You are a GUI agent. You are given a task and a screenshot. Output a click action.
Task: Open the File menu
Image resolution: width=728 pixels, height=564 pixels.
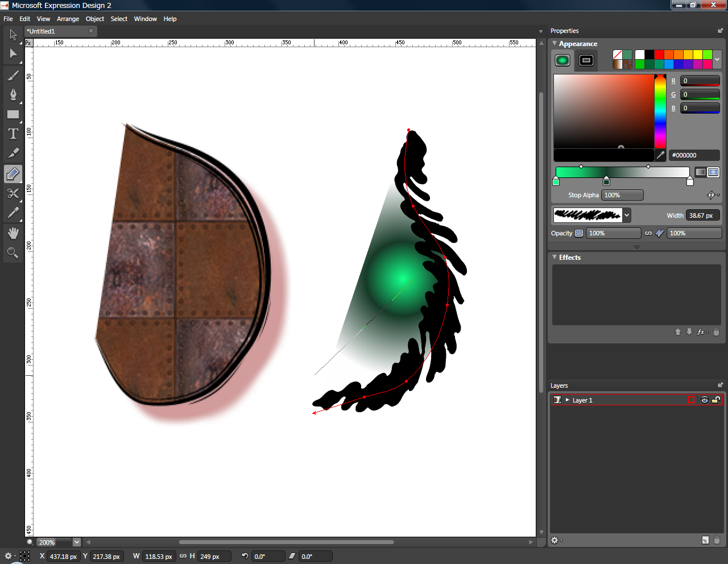click(x=8, y=19)
